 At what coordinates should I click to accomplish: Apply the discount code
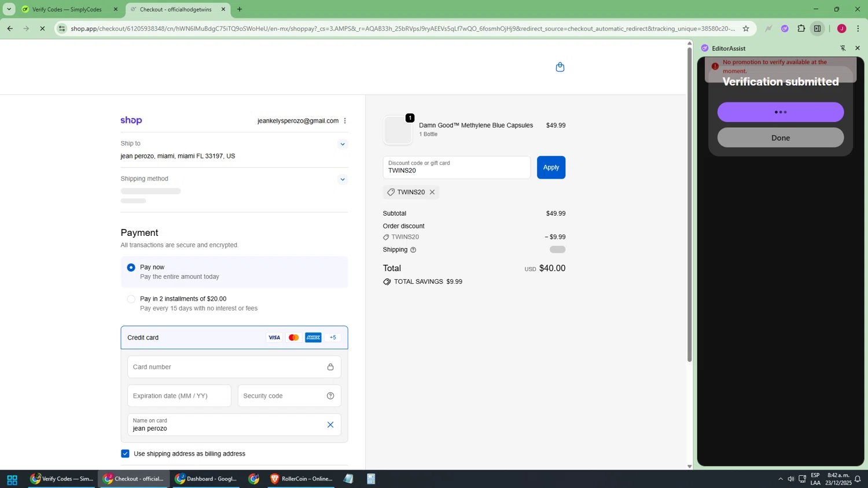551,167
